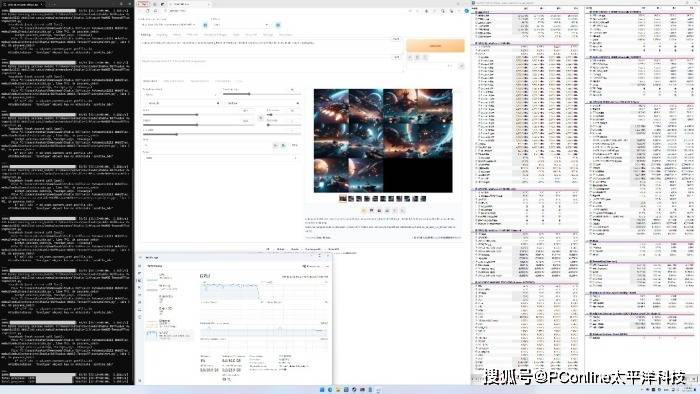Click the recycle icon to reuse last seed
This screenshot has height=394, width=700.
point(283,145)
